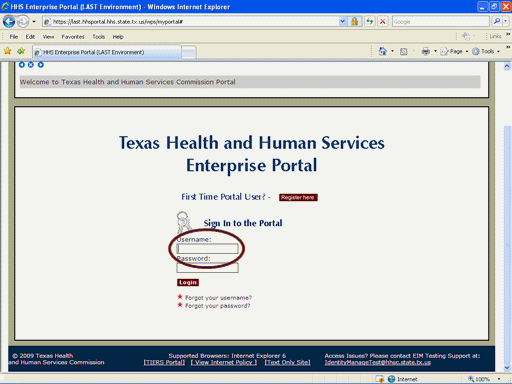Go forward with the browser Forward arrow
Viewport: 512px width, 384px height.
coord(23,22)
